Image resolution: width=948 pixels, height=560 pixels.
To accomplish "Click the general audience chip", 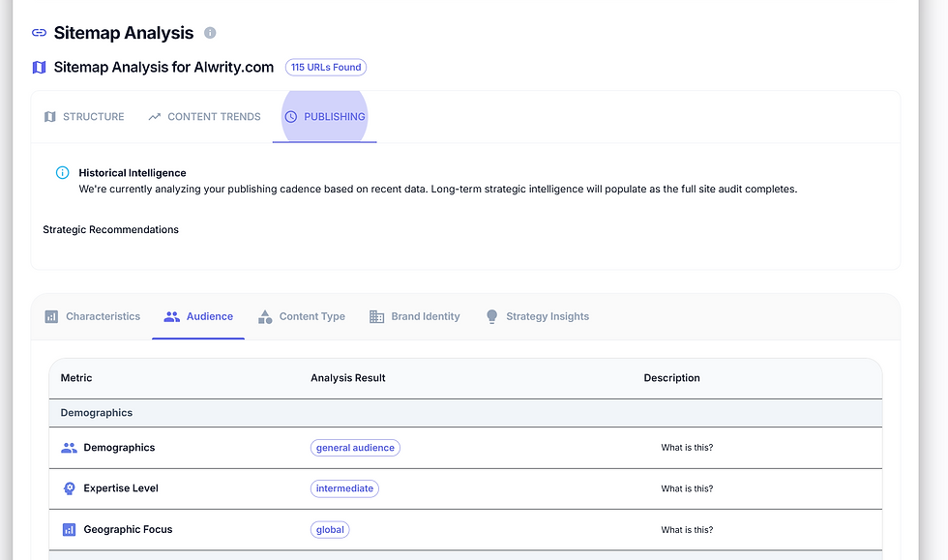I will (355, 448).
